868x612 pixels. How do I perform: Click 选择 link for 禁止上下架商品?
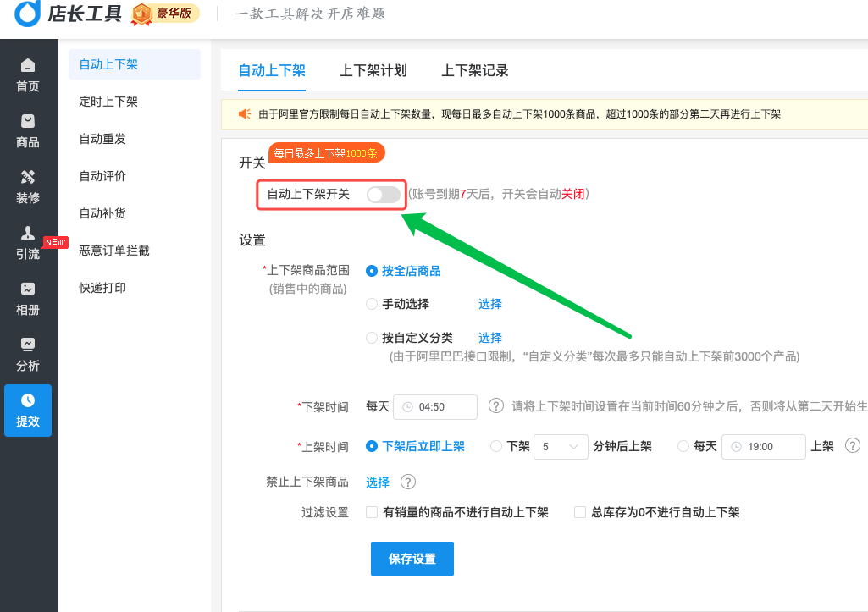pyautogui.click(x=378, y=482)
